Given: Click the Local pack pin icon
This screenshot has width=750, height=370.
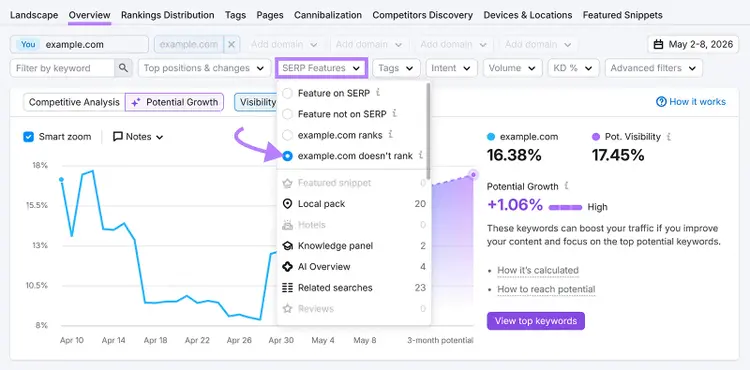Looking at the screenshot, I should coord(287,204).
